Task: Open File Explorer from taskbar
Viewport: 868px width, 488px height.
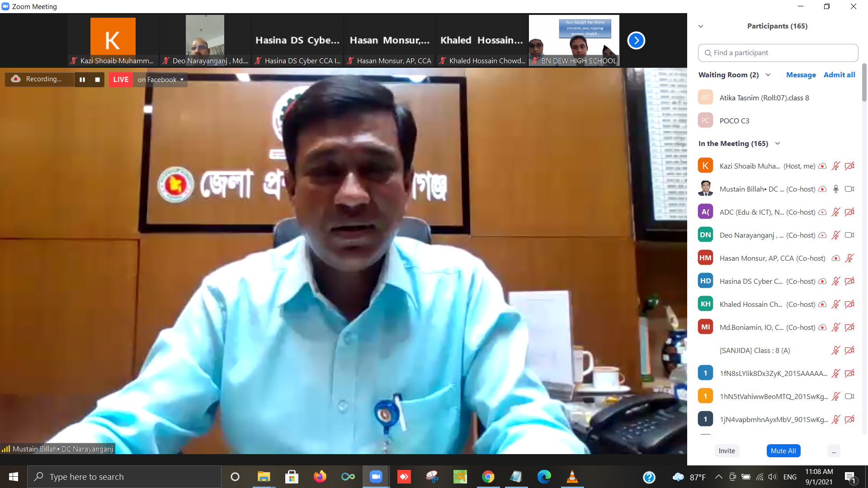Action: point(264,477)
